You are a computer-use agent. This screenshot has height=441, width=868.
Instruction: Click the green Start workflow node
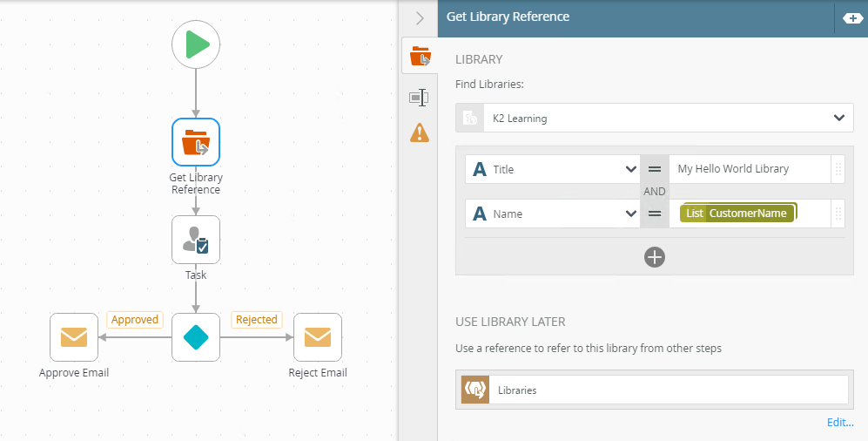pyautogui.click(x=196, y=44)
